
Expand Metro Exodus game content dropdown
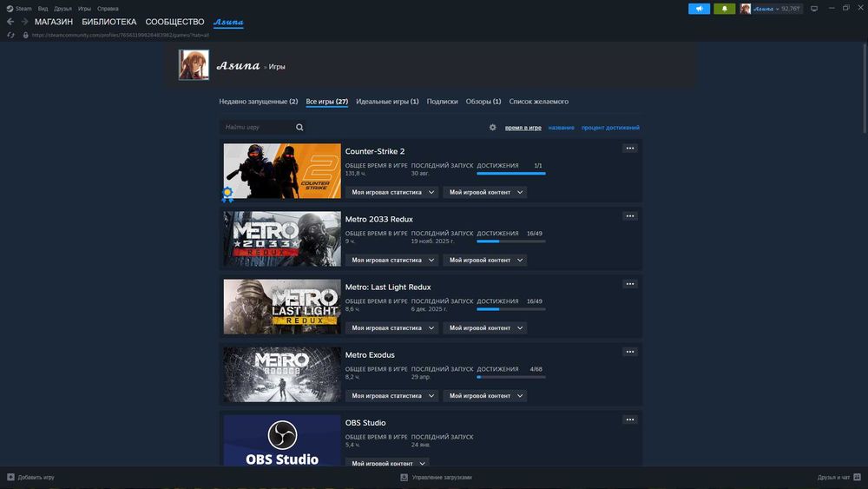485,395
